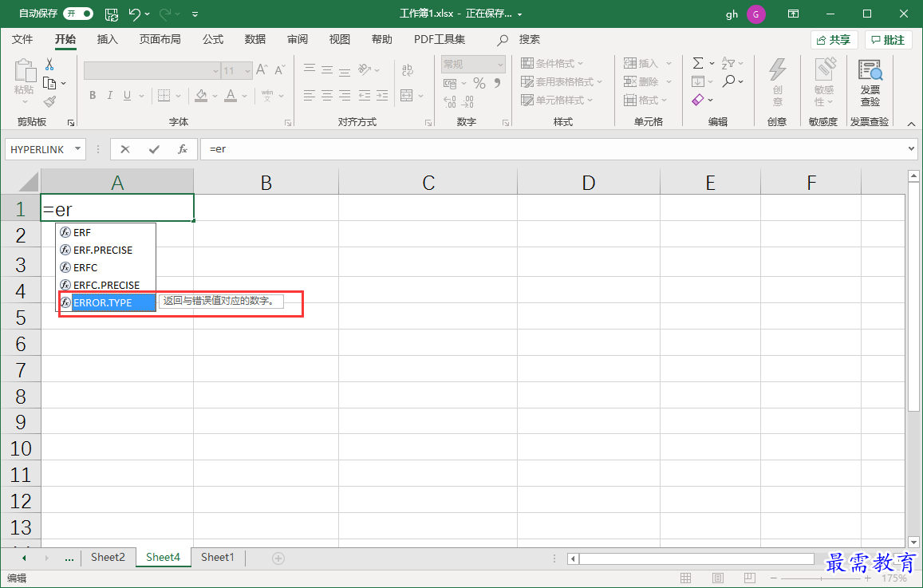Open Customize Quick Access Toolbar dropdown
The width and height of the screenshot is (923, 588).
195,14
